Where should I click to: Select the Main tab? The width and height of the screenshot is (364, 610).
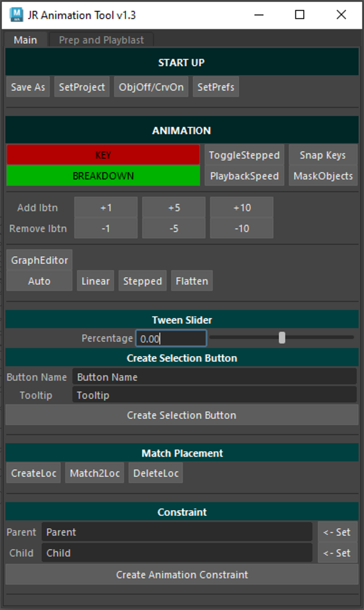click(25, 40)
